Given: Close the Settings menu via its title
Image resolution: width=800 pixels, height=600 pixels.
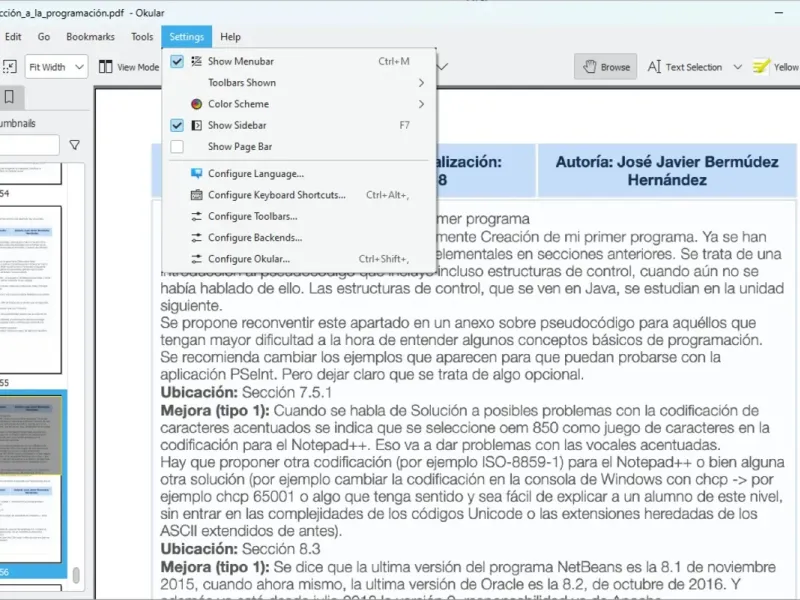Looking at the screenshot, I should click(187, 37).
